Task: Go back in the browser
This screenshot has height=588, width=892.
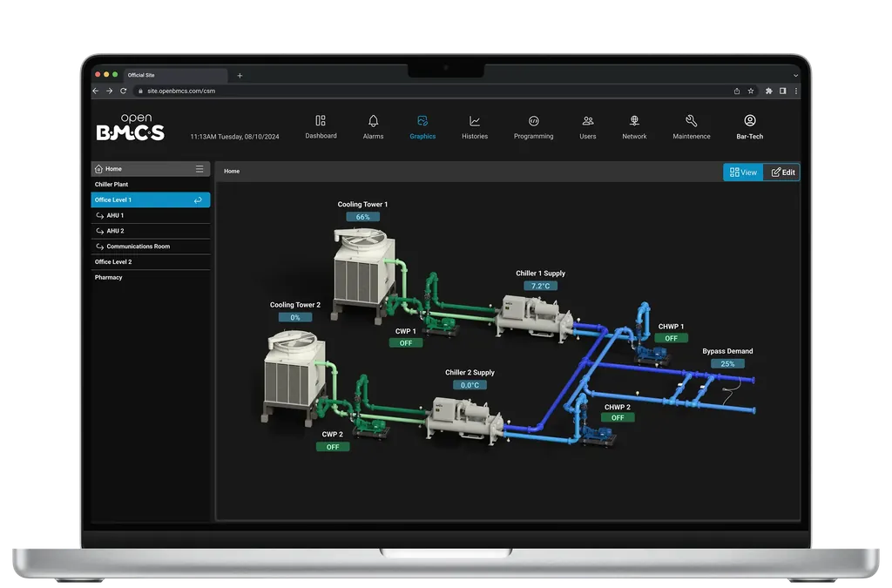Action: [96, 91]
